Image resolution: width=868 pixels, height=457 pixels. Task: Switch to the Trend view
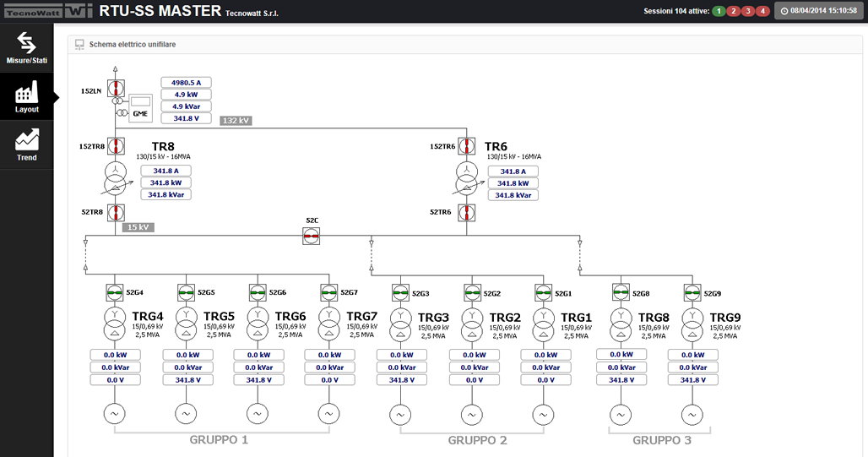pos(26,144)
